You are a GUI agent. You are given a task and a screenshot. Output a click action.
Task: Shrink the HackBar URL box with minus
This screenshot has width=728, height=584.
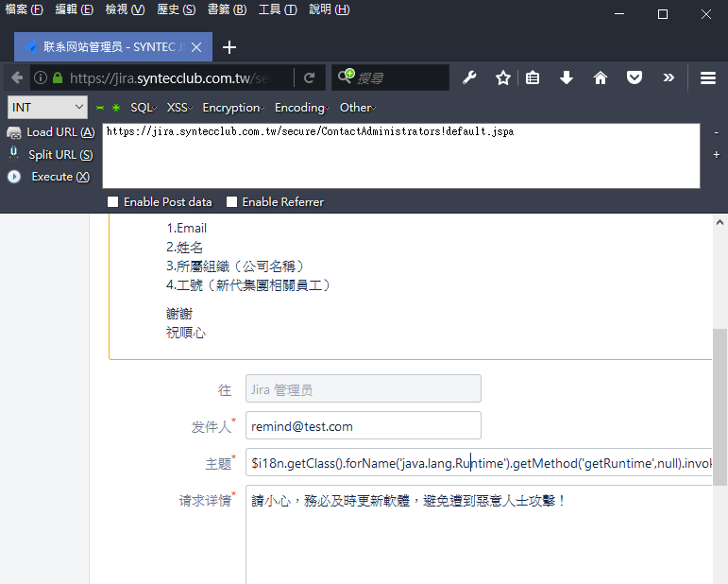(717, 133)
